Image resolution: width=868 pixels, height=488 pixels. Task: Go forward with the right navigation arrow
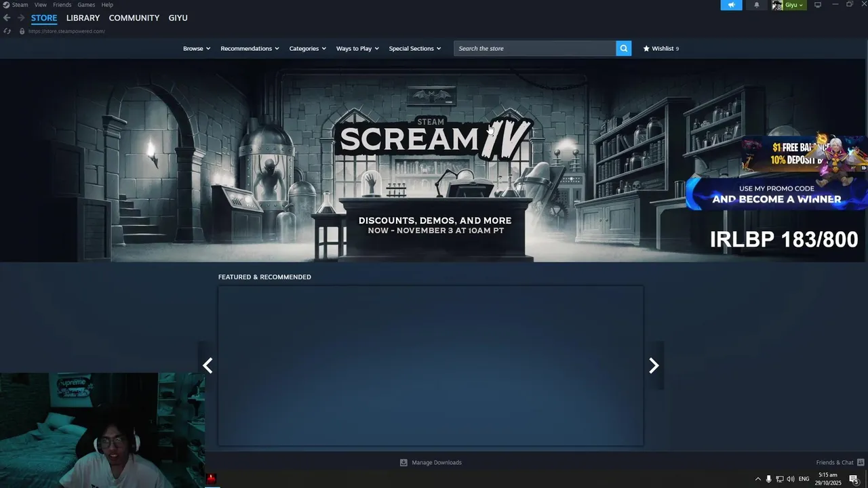[21, 18]
